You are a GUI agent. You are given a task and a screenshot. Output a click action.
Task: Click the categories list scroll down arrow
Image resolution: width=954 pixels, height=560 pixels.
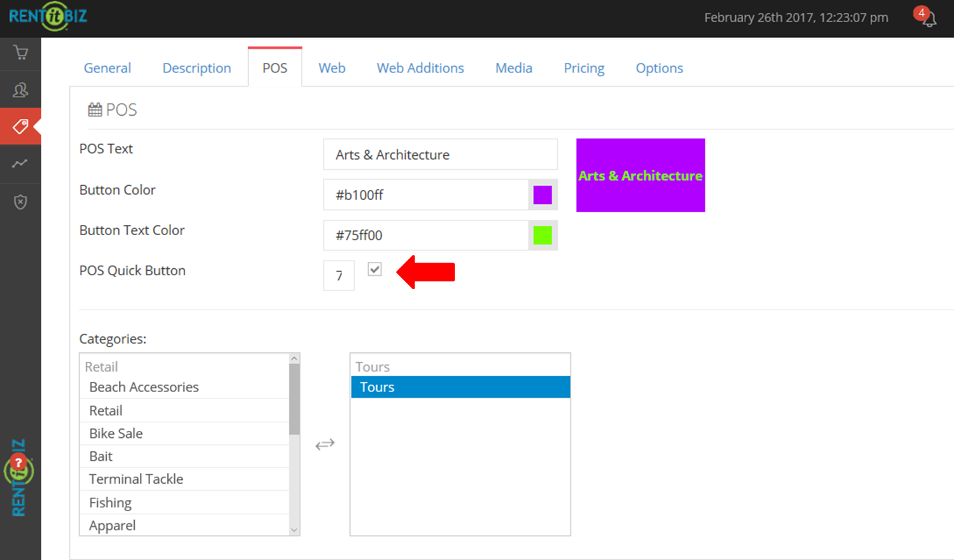coord(294,529)
